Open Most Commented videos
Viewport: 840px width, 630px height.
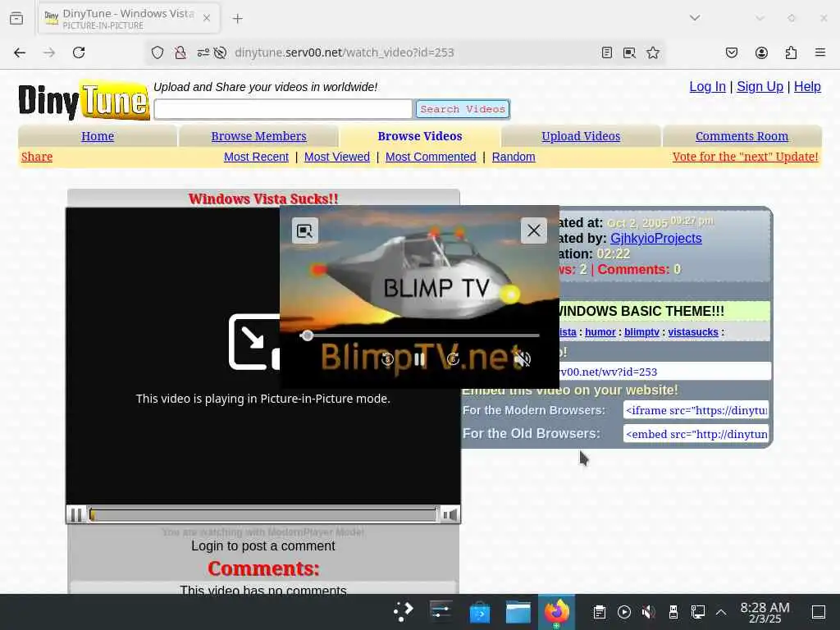[431, 157]
